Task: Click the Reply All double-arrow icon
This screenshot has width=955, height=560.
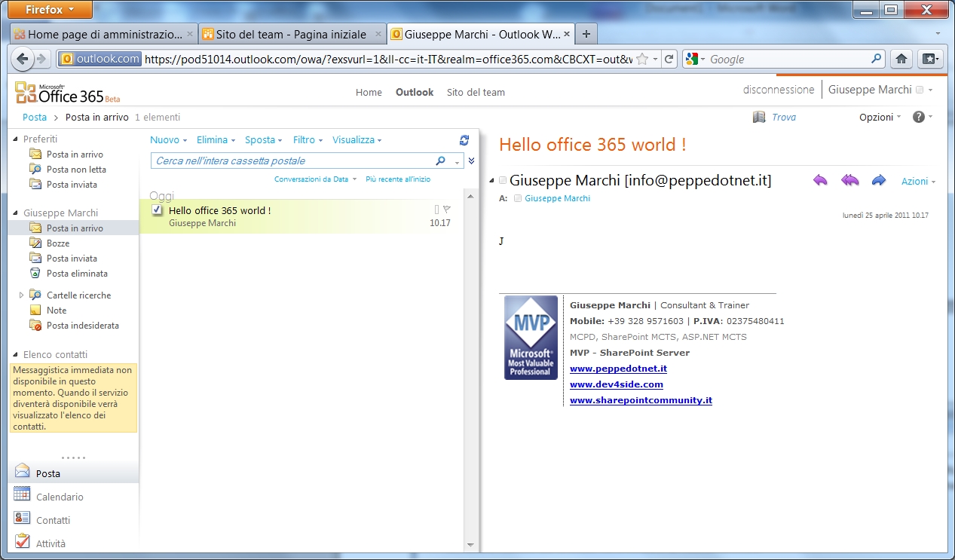Action: coord(850,180)
